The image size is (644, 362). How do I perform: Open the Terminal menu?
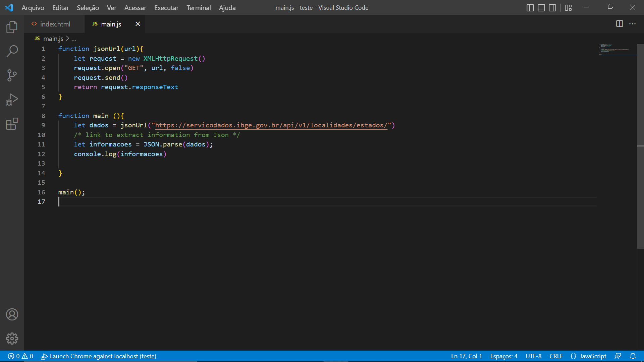199,8
